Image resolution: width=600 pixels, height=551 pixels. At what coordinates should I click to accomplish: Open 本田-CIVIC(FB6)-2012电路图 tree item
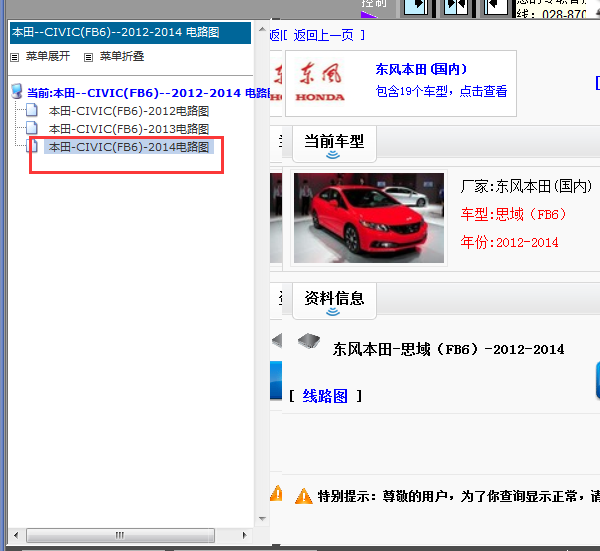[129, 111]
